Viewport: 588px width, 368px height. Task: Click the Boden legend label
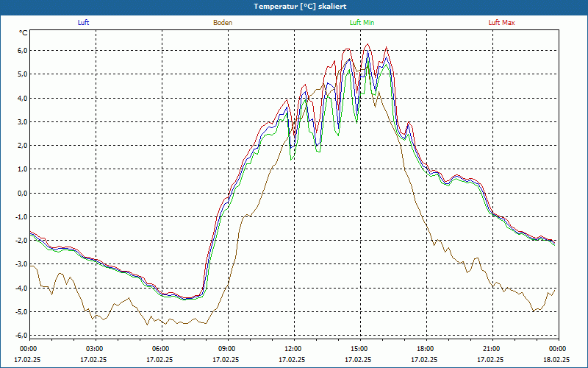[223, 23]
